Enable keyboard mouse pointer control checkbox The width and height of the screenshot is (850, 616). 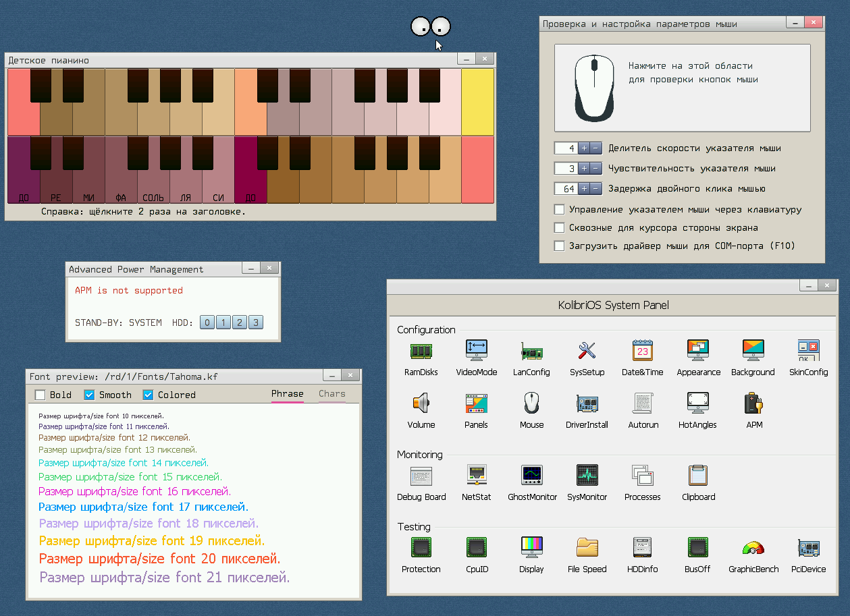pyautogui.click(x=559, y=210)
